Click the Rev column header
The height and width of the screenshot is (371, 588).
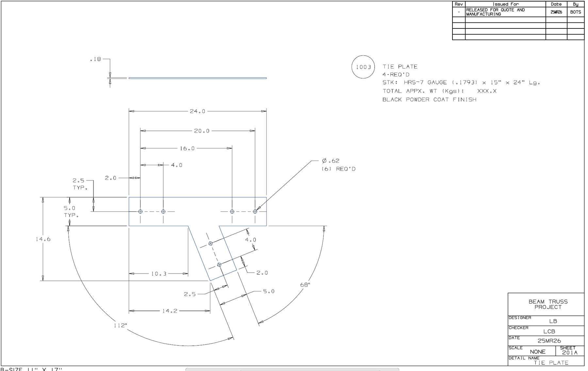(x=459, y=4)
